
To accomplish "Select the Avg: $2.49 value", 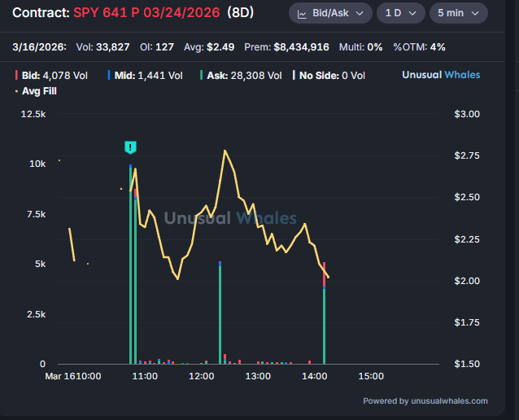I will [209, 47].
